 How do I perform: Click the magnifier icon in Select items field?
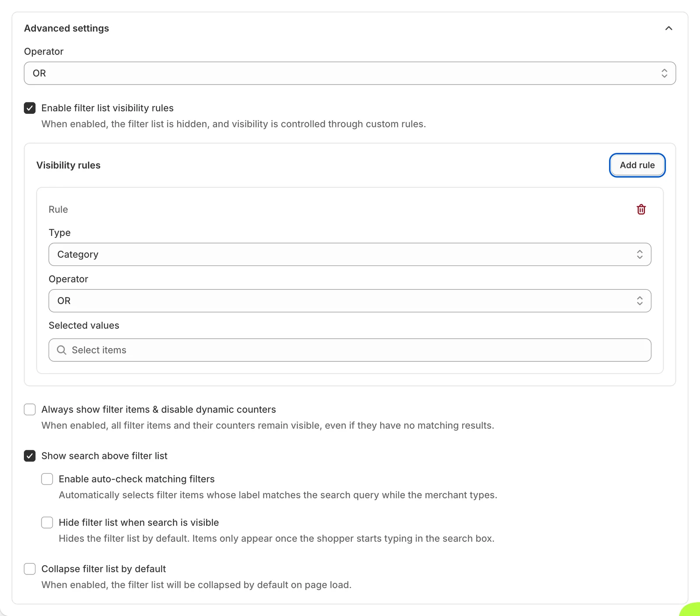(62, 350)
